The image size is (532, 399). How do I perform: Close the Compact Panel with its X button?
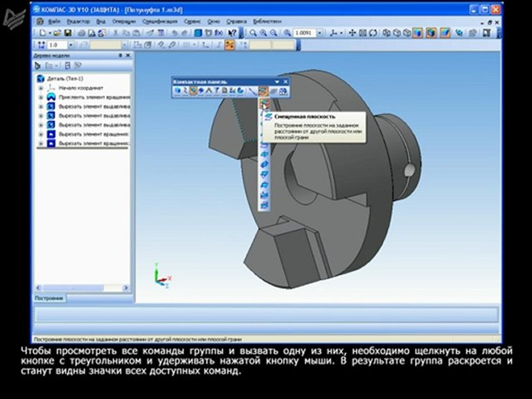(286, 82)
